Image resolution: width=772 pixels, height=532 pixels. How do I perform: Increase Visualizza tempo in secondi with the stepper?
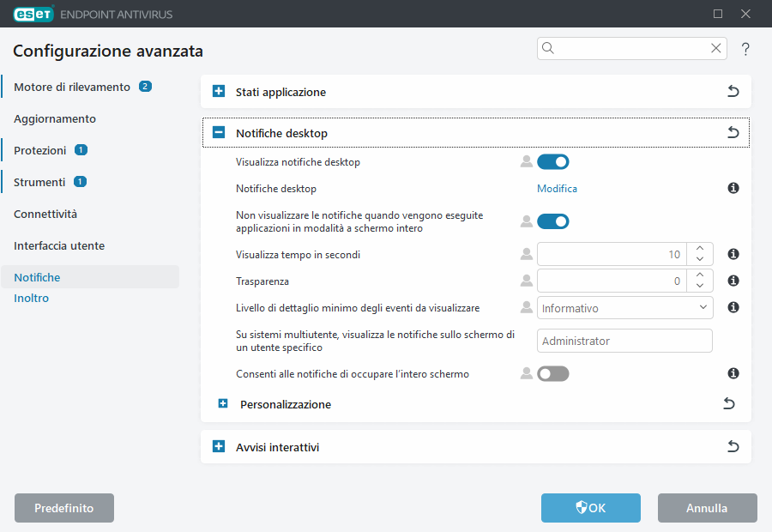[700, 250]
